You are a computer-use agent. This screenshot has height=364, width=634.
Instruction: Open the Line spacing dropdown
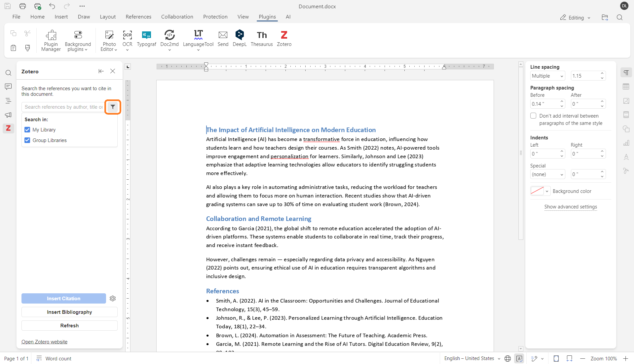pyautogui.click(x=547, y=76)
